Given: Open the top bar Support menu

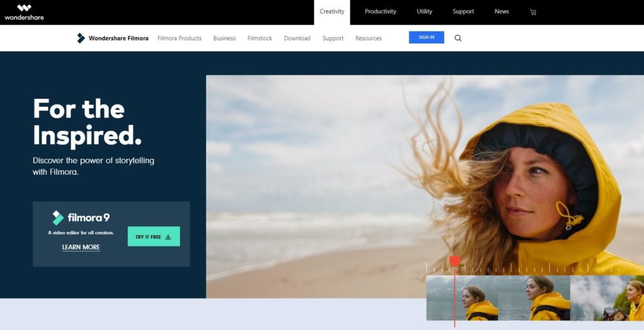Looking at the screenshot, I should click(x=464, y=11).
